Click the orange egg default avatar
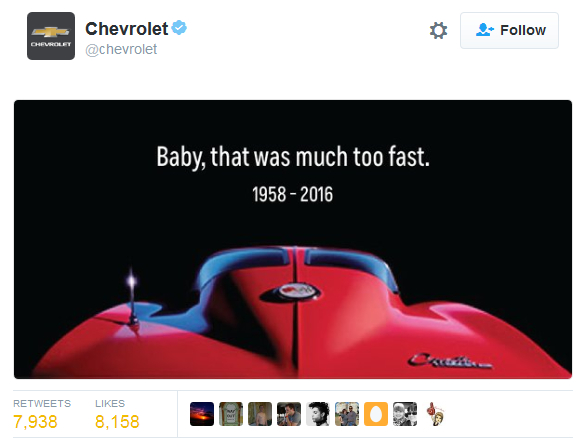Image resolution: width=580 pixels, height=440 pixels. coord(376,414)
